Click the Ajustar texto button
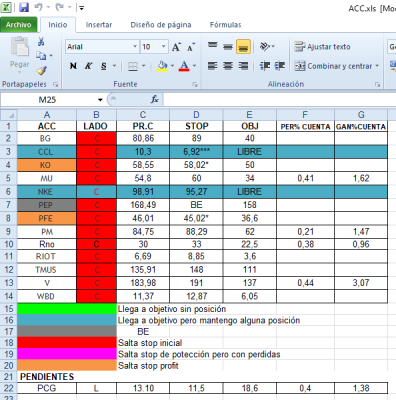This screenshot has height=400, width=396. click(322, 47)
